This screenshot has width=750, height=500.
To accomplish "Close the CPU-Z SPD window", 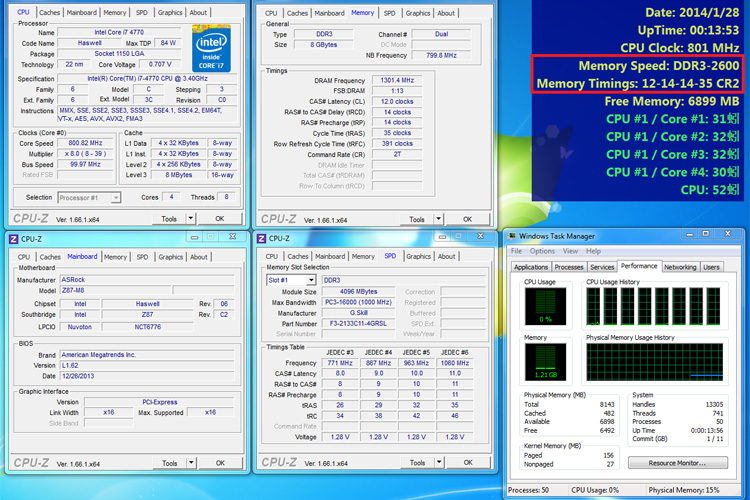I will click(x=480, y=236).
